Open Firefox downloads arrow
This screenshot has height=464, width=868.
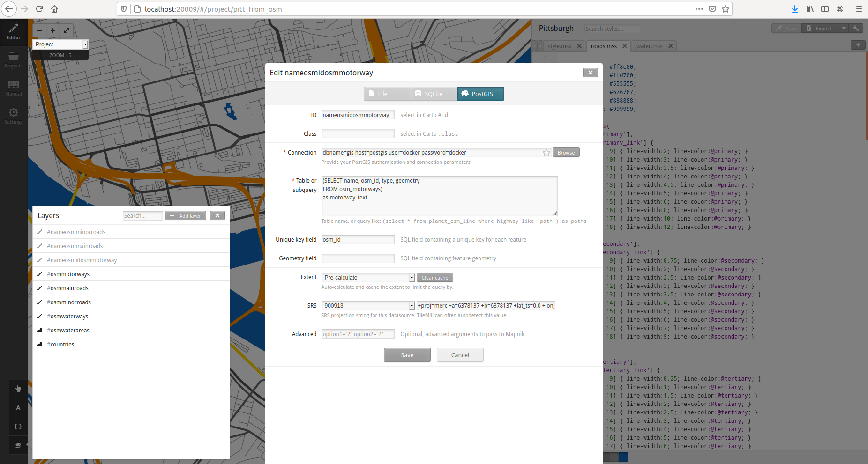coord(795,9)
